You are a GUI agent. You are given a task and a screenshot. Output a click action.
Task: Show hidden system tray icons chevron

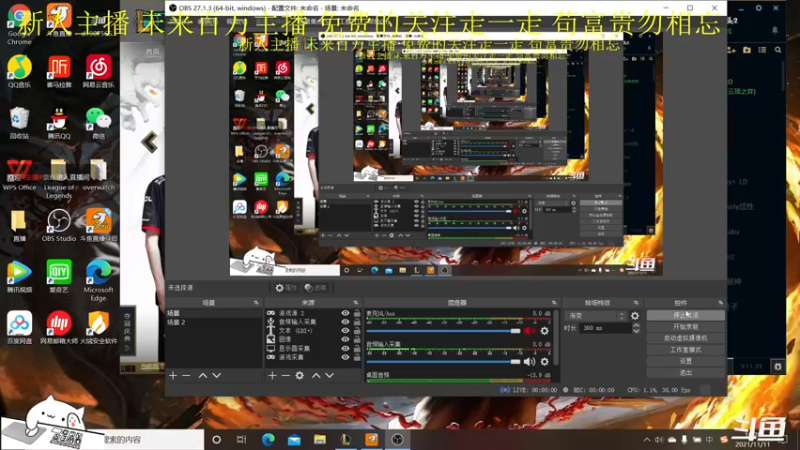click(647, 439)
